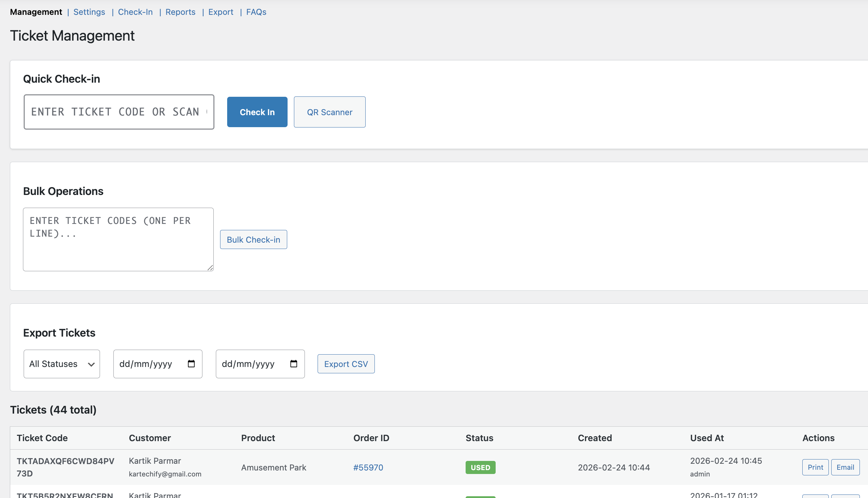Screen dimensions: 868x498
Task: Launch the QR Scanner
Action: point(330,112)
